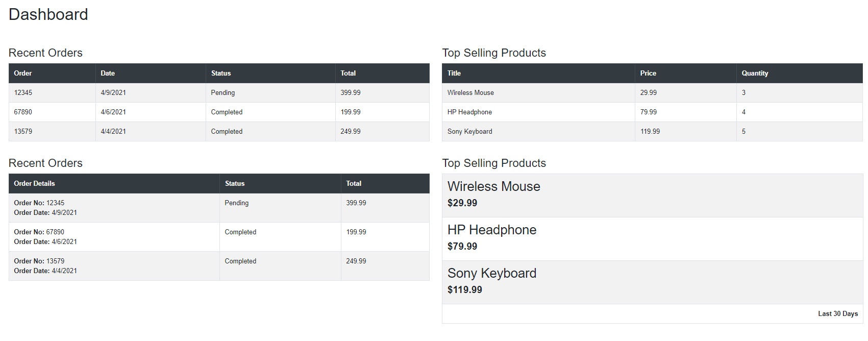This screenshot has width=868, height=341.
Task: Click quantity 5 in Sony Keyboard row
Action: click(743, 131)
